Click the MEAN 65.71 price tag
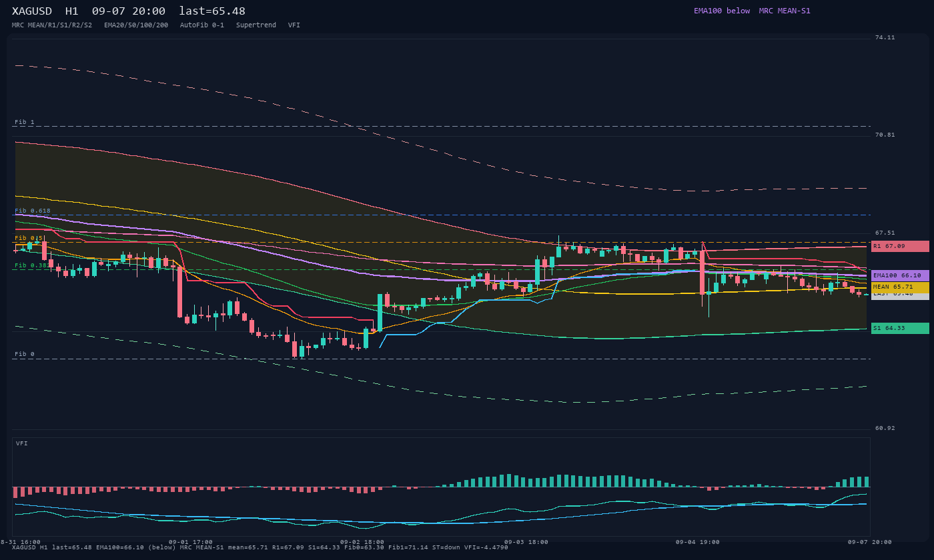934x560 pixels. pos(900,287)
